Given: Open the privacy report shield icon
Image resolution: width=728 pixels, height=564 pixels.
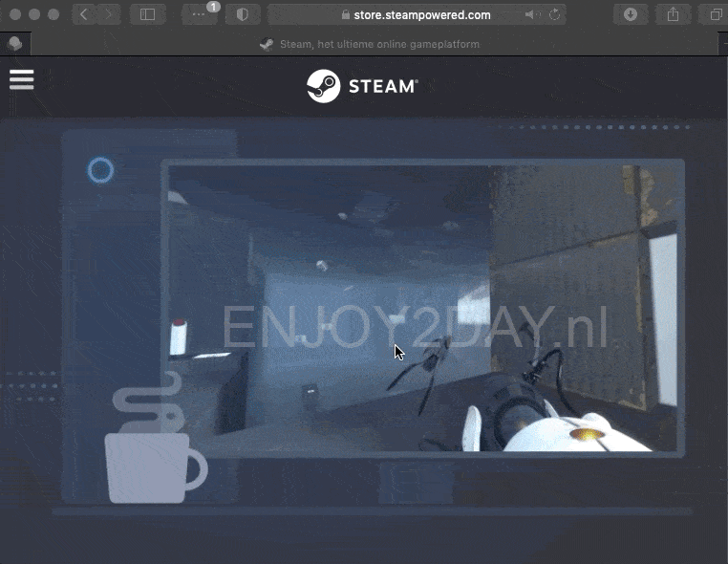Looking at the screenshot, I should tap(243, 14).
